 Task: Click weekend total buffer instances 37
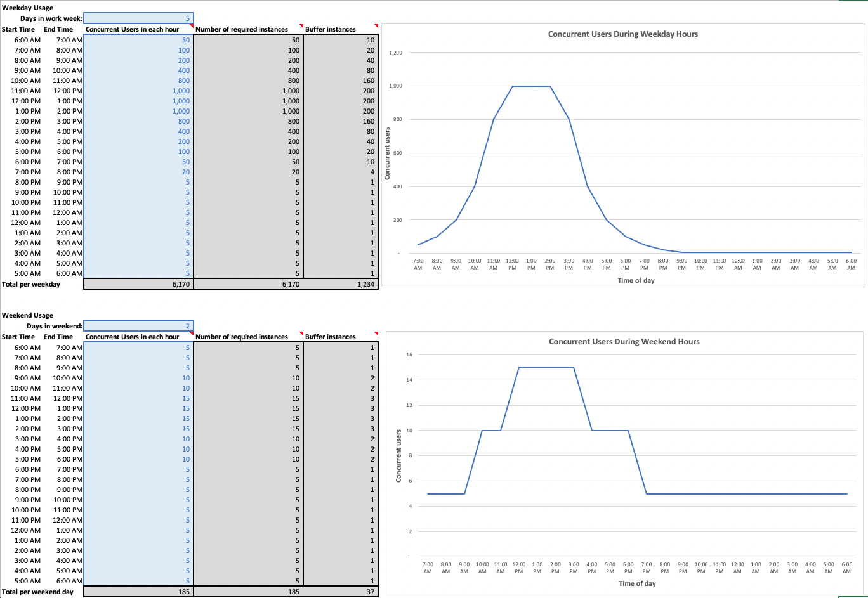coord(341,592)
